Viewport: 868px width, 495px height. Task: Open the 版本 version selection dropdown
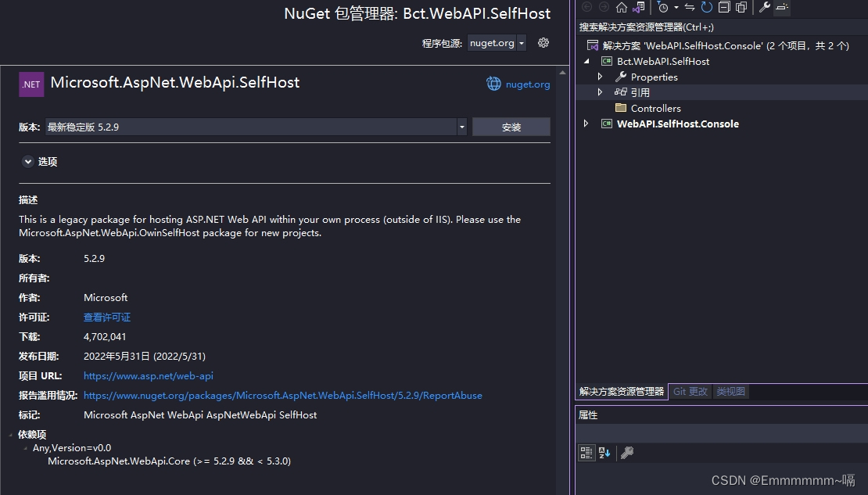coord(461,127)
